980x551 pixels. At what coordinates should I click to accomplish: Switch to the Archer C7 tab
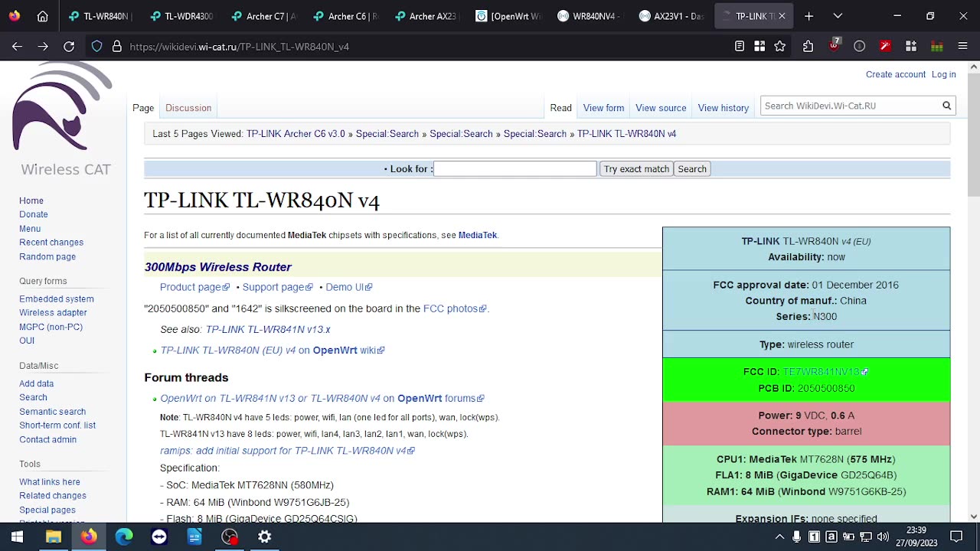tap(265, 16)
